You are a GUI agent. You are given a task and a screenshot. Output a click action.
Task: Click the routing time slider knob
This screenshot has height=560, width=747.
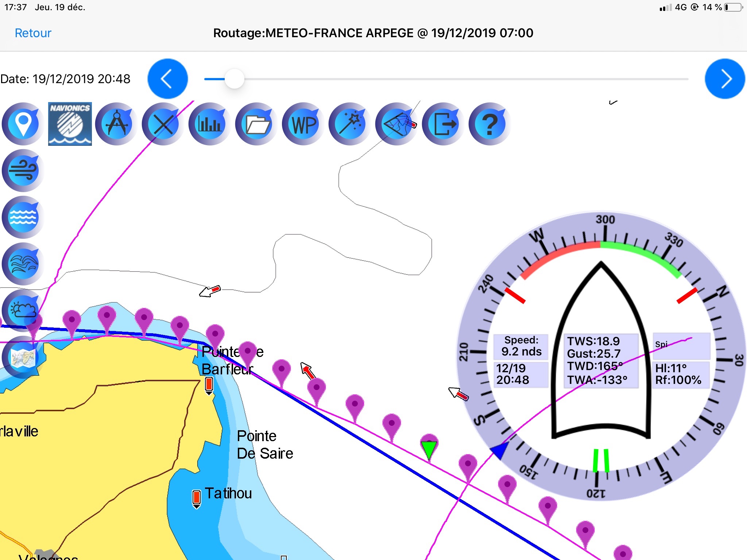tap(234, 79)
